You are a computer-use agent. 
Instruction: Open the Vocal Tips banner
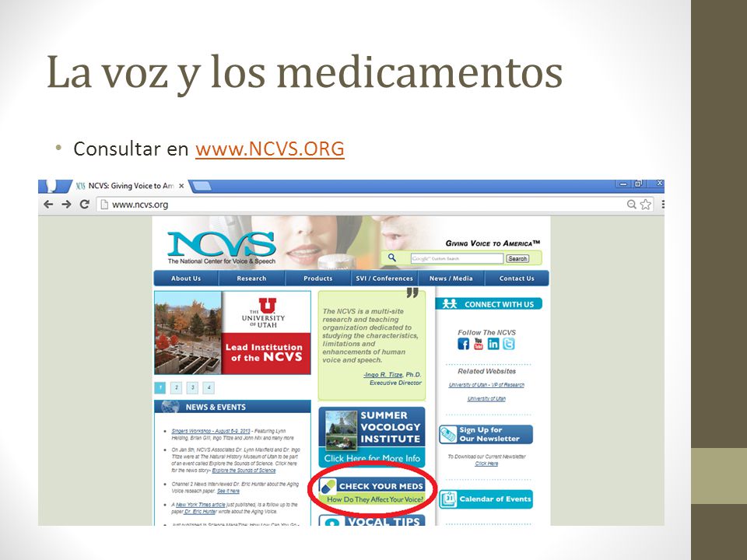coord(372,521)
